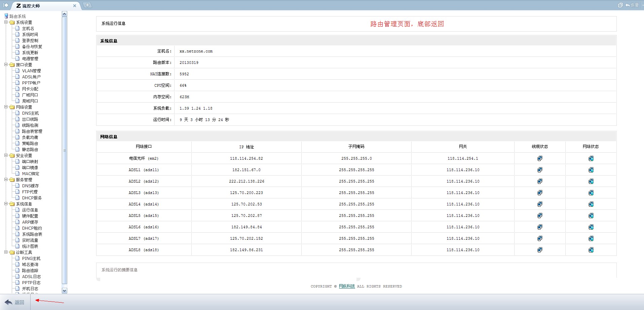Open ADSL帐户 page
Image resolution: width=644 pixels, height=310 pixels.
pos(31,77)
